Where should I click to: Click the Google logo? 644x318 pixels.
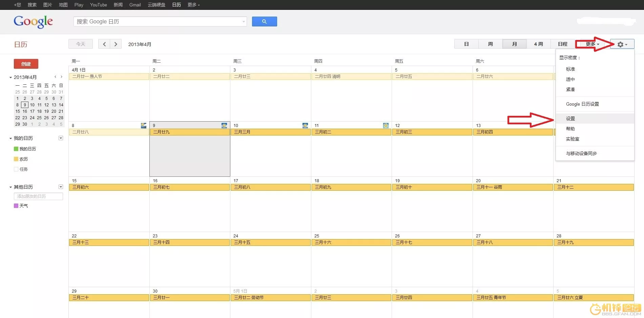33,21
